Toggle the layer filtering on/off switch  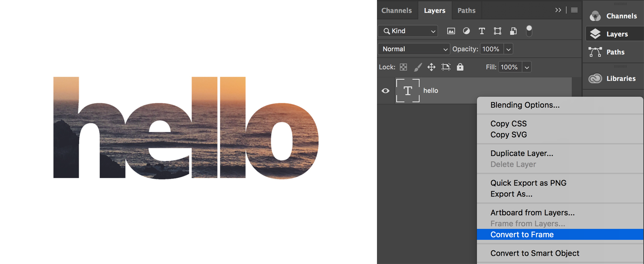(x=529, y=30)
